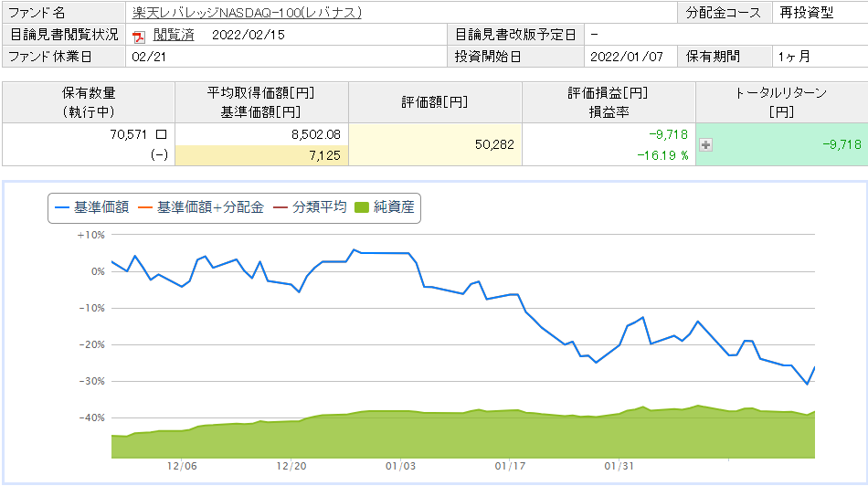Toggle the 基準価額 legend series

(92, 207)
